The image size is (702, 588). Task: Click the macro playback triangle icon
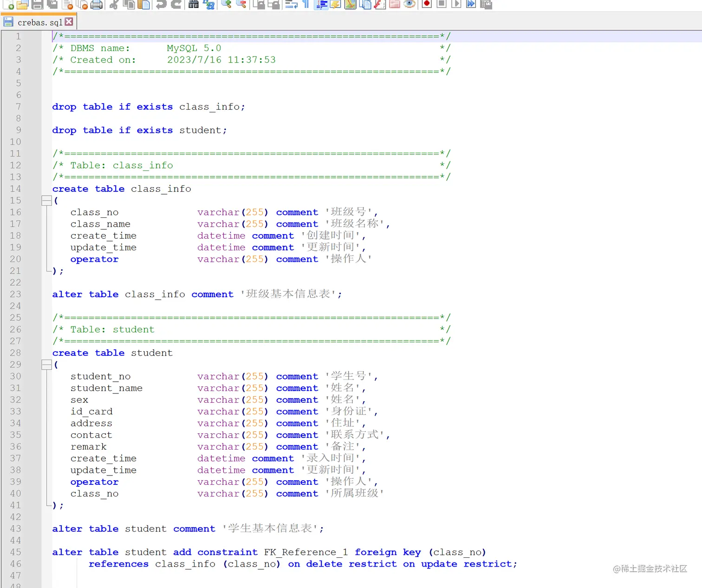(456, 4)
